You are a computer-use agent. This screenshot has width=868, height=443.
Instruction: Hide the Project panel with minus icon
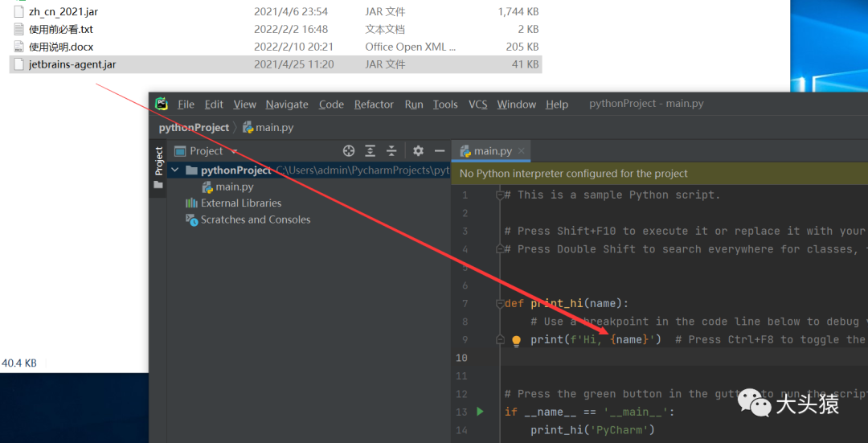(440, 150)
